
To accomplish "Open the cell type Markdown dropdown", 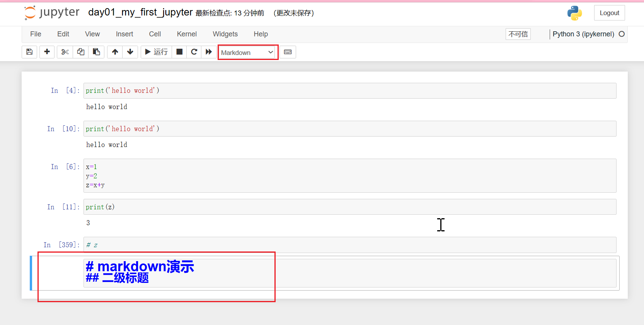I will click(x=247, y=52).
